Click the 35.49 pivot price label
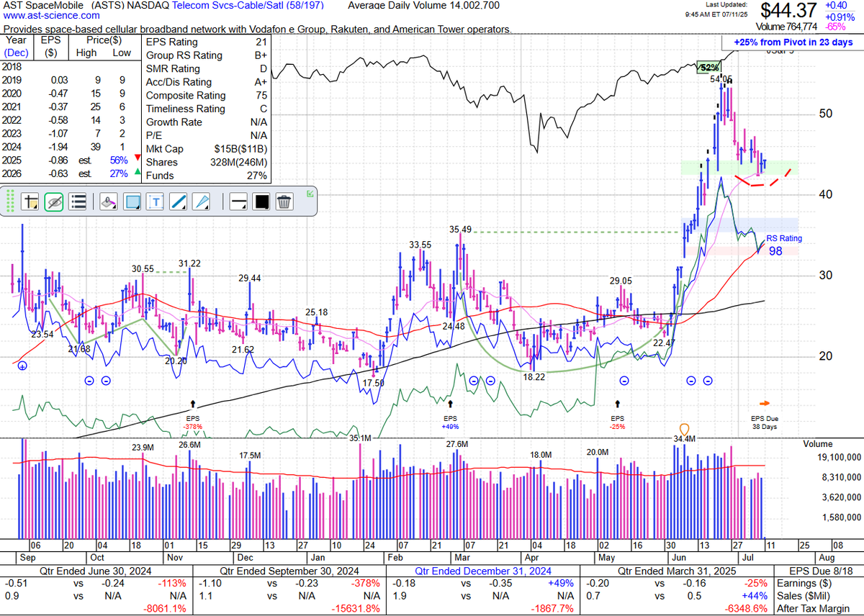This screenshot has width=864, height=616. click(x=460, y=230)
